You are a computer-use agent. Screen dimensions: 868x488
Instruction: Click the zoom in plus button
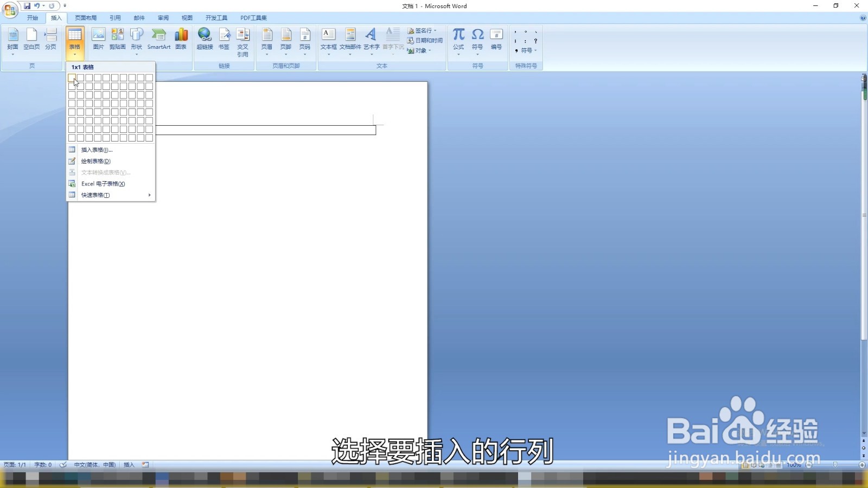[862, 465]
